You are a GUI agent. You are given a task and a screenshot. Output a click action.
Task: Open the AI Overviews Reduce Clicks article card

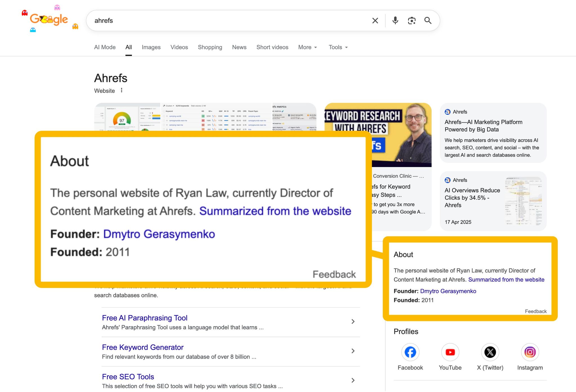tap(493, 201)
